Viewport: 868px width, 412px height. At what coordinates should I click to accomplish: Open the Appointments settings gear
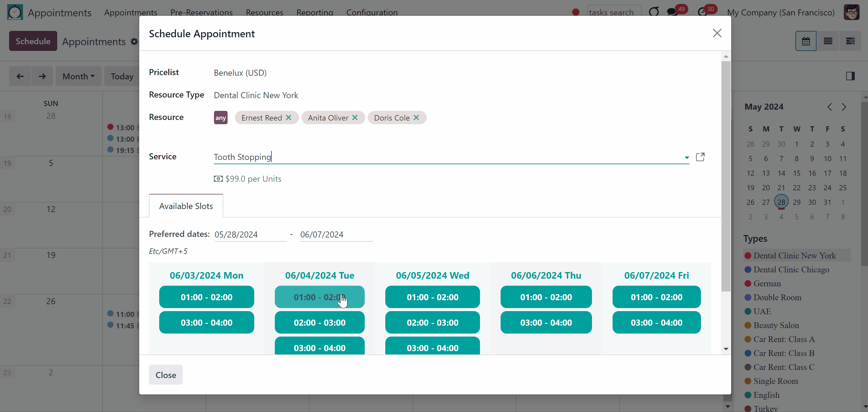[134, 42]
